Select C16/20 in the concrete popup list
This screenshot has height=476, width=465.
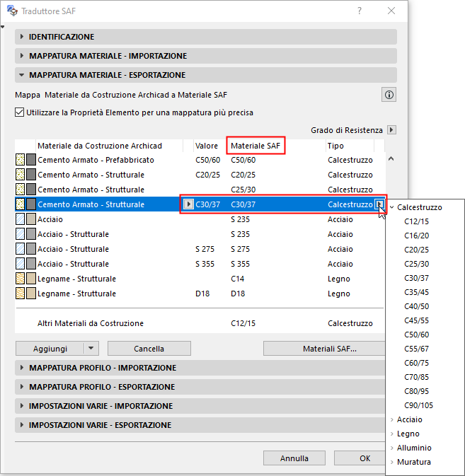point(416,236)
